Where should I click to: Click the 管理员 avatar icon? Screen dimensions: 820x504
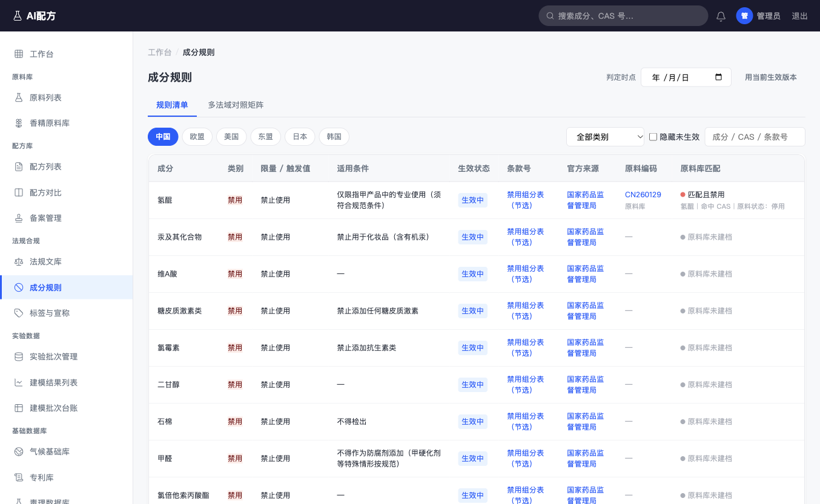click(x=744, y=16)
